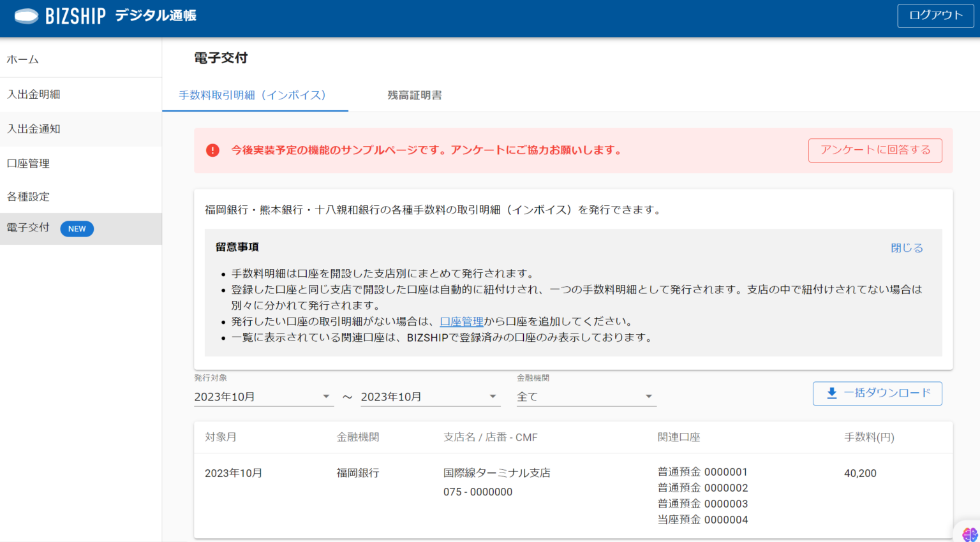Click the red alert exclamation icon

click(x=212, y=150)
